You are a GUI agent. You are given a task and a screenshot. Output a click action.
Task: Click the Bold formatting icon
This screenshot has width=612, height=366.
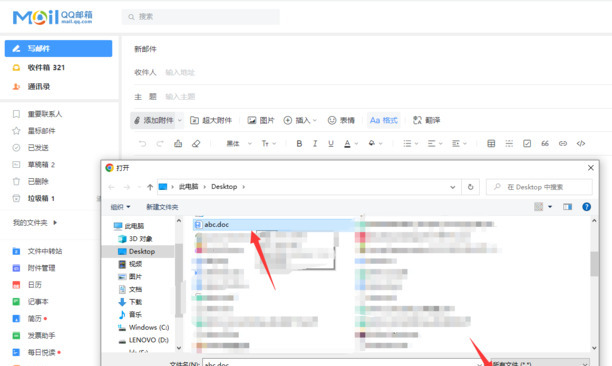(299, 144)
